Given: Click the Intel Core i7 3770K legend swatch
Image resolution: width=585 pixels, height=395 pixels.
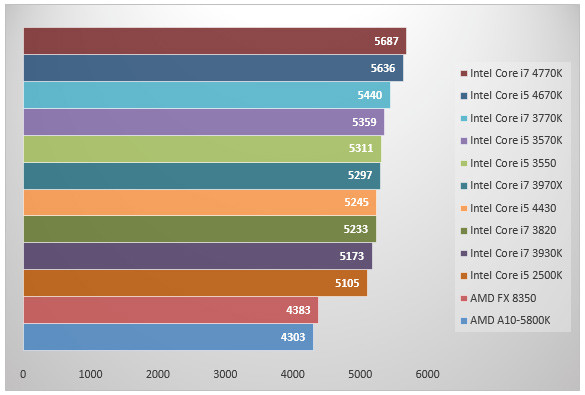Looking at the screenshot, I should [x=464, y=119].
